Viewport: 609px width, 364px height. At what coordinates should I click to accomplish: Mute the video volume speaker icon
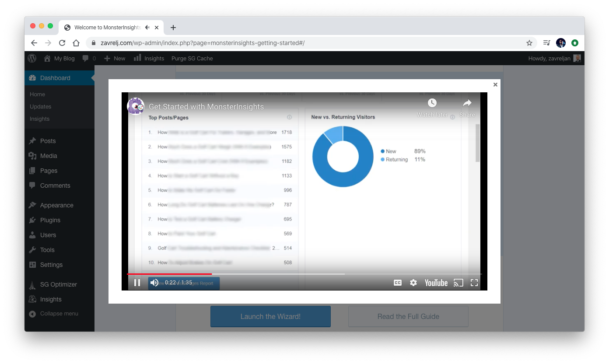point(154,283)
